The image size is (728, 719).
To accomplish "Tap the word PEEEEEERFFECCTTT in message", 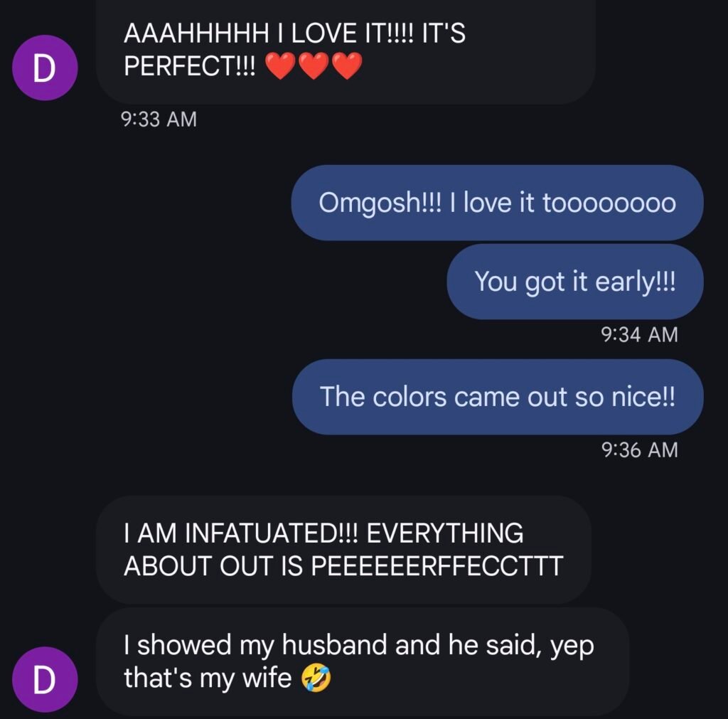I will click(x=437, y=565).
